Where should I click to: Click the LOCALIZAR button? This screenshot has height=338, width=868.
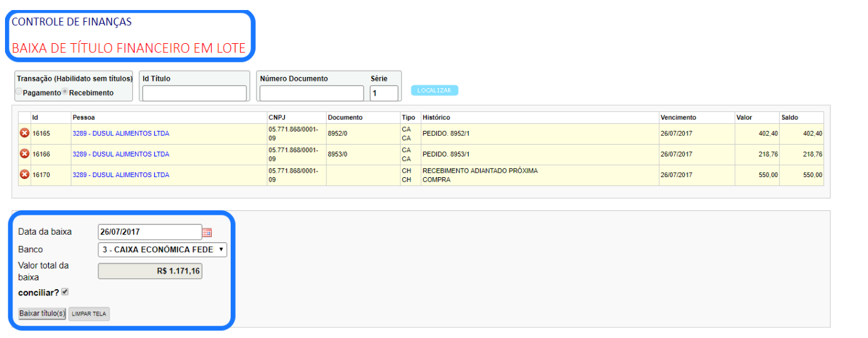pos(434,91)
